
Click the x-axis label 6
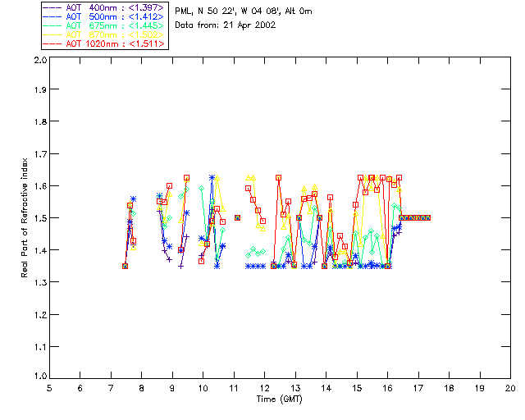tap(80, 388)
